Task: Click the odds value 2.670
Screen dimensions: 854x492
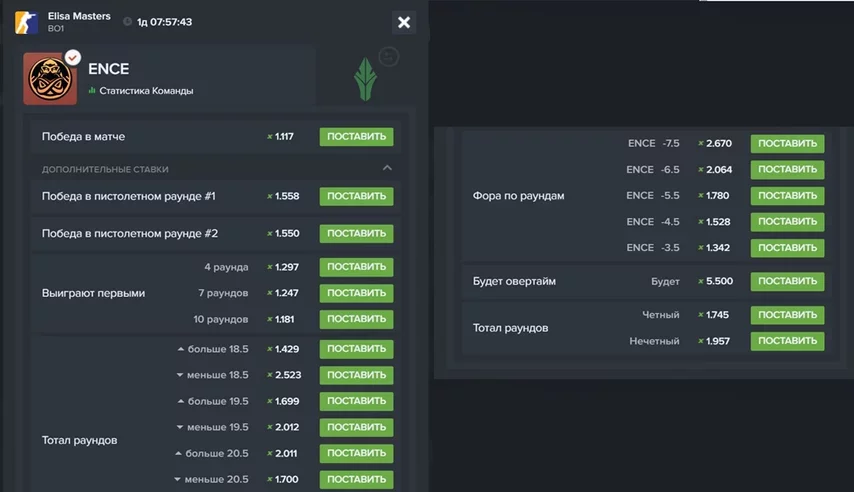Action: (719, 144)
